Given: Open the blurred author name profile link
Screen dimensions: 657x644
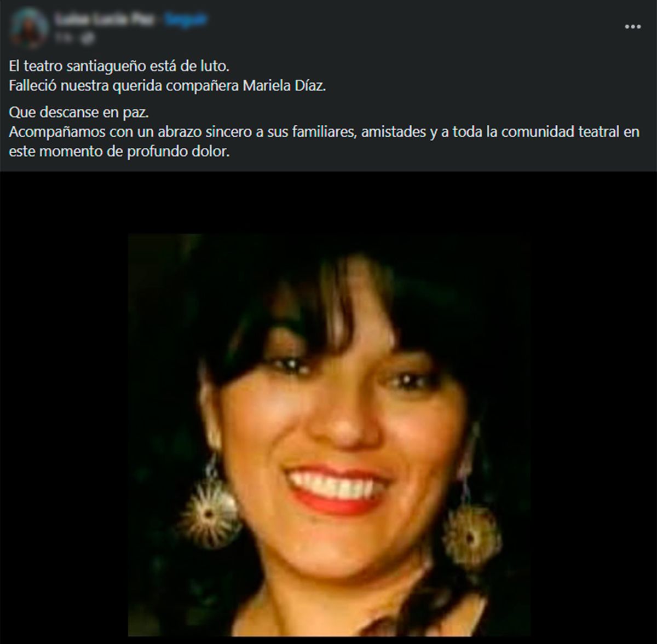Looking at the screenshot, I should coord(103,19).
